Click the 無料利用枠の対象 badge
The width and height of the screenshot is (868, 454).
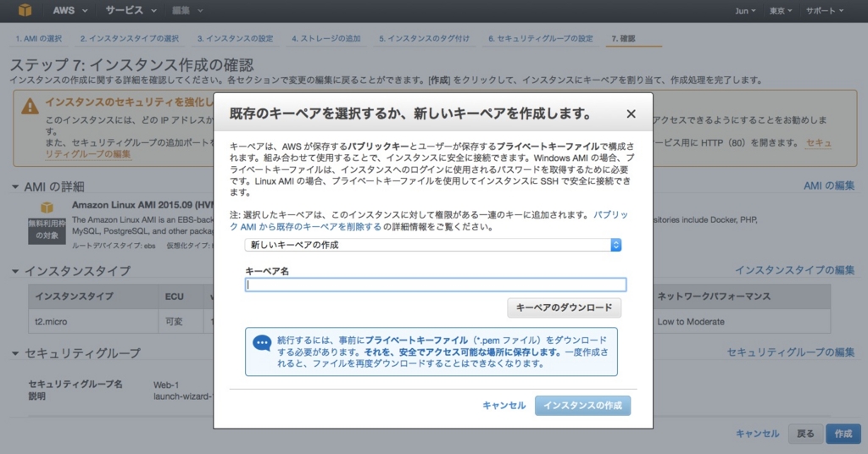coord(47,230)
